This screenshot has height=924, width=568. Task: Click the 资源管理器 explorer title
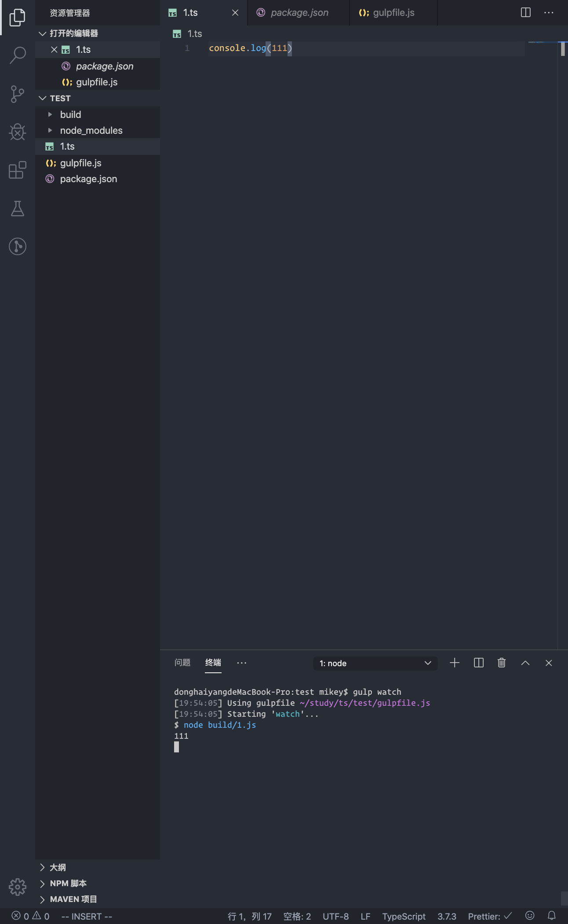[70, 13]
